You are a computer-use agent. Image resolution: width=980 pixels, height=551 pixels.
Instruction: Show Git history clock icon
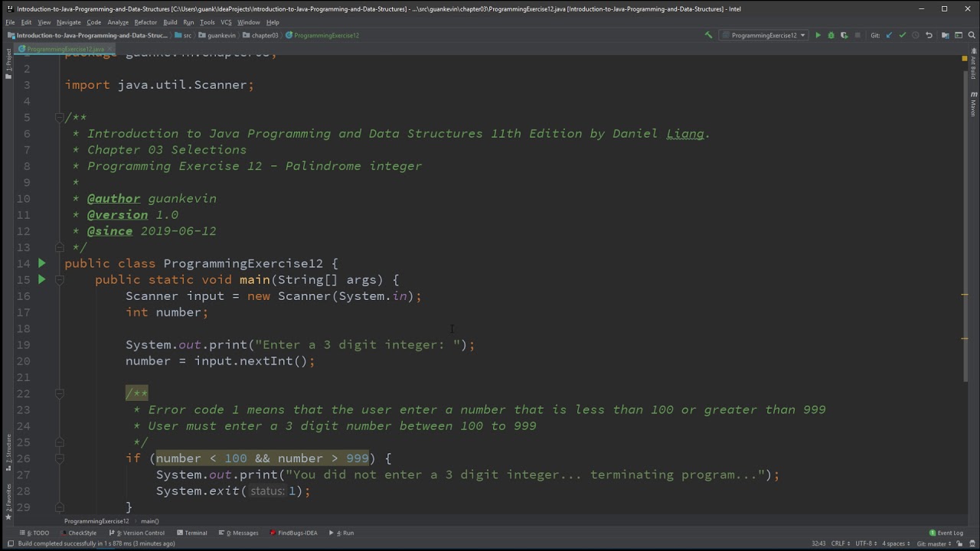tap(915, 35)
